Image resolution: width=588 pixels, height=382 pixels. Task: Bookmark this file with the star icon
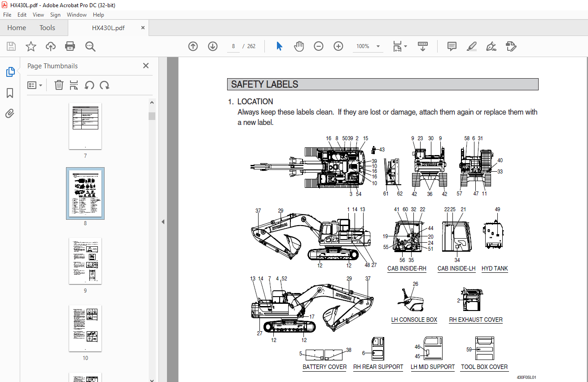[x=31, y=46]
